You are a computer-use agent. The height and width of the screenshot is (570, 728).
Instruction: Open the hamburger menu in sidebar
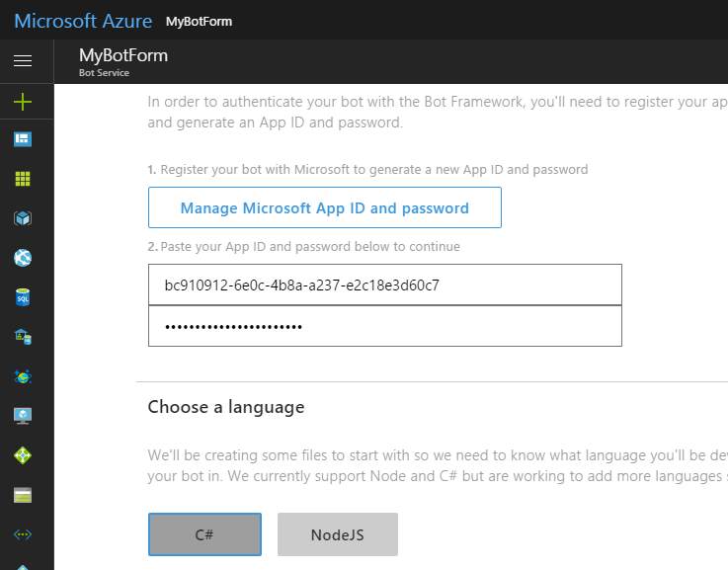23,61
